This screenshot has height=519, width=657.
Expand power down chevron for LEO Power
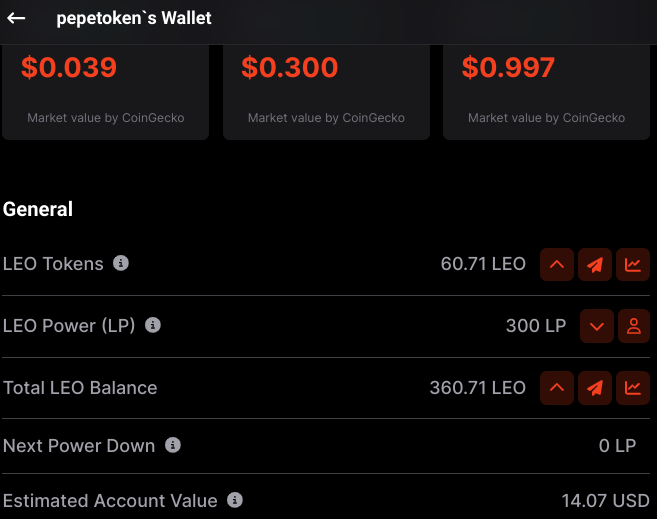coord(597,326)
